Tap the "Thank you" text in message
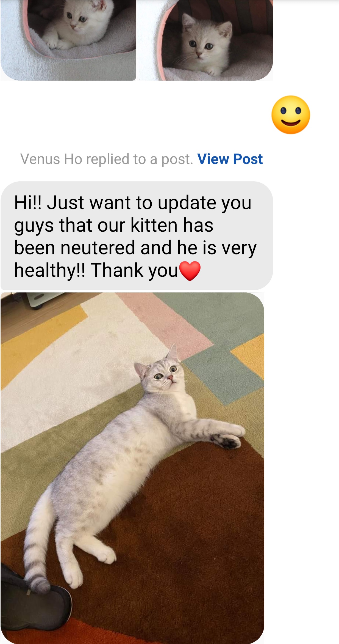Viewport: 339px width, 644px height. click(x=135, y=270)
